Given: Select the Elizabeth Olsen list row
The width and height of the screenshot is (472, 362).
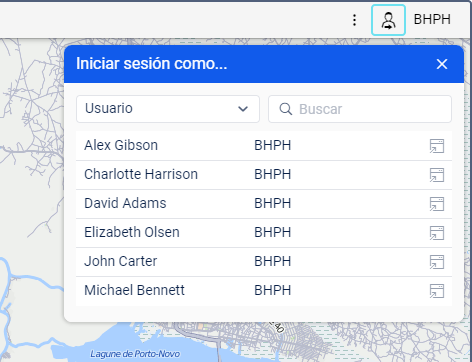Looking at the screenshot, I should (x=264, y=233).
